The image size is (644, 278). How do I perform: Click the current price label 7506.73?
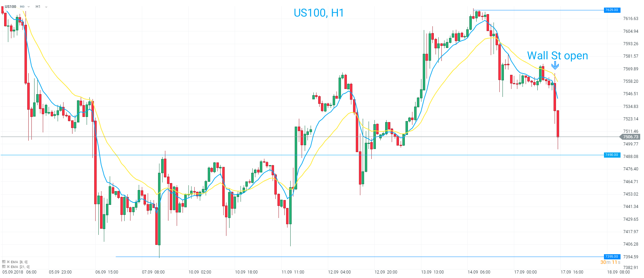[630, 137]
